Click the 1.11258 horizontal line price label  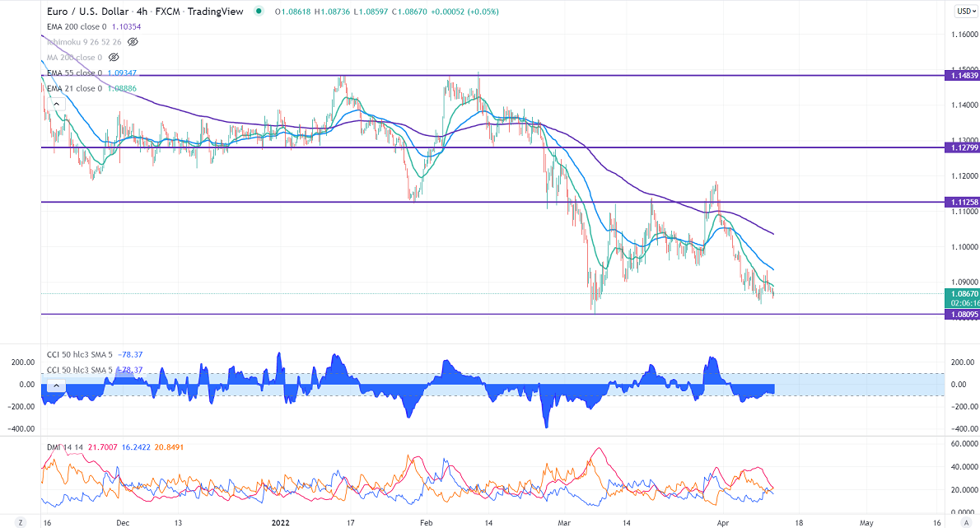(x=964, y=203)
